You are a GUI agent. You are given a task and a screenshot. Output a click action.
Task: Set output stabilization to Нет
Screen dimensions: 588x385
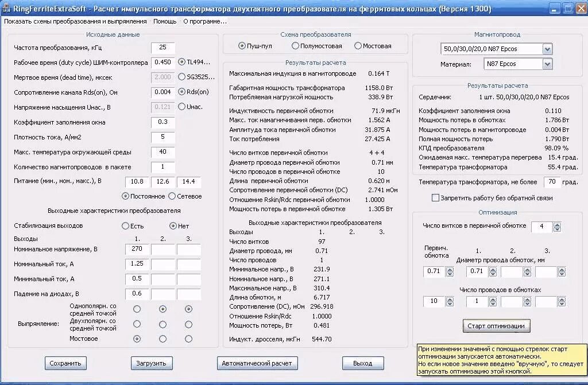point(173,226)
